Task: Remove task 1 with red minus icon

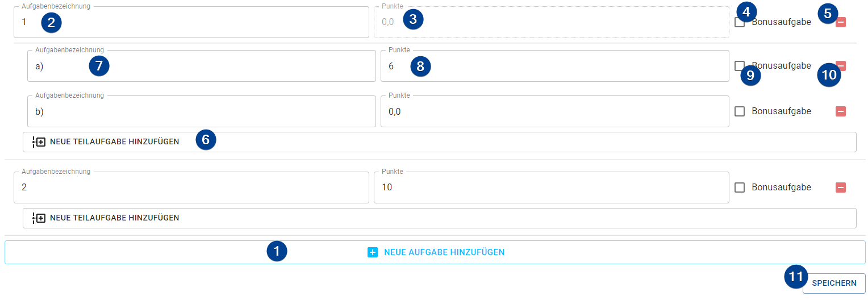Action: (x=841, y=22)
